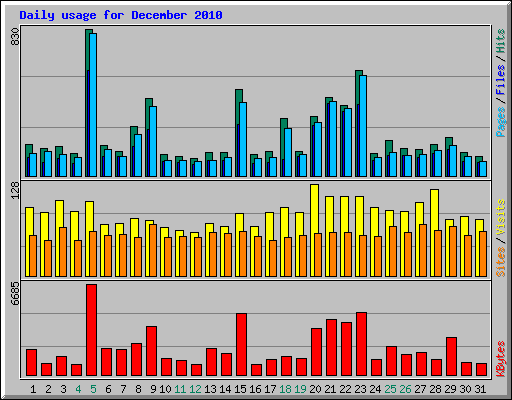Click day 10 on the x-axis

(165, 389)
